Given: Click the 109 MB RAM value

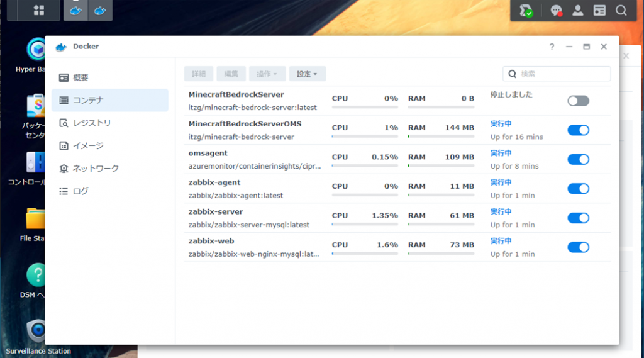Looking at the screenshot, I should [x=460, y=157].
